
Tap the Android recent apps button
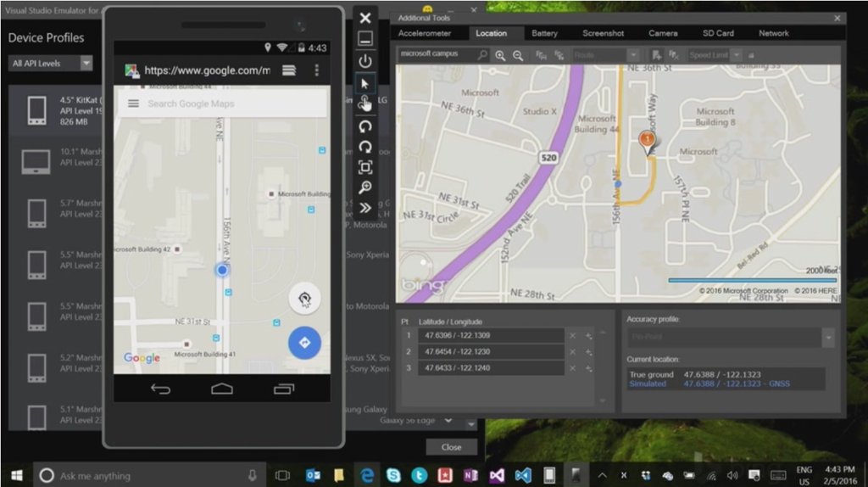coord(284,389)
